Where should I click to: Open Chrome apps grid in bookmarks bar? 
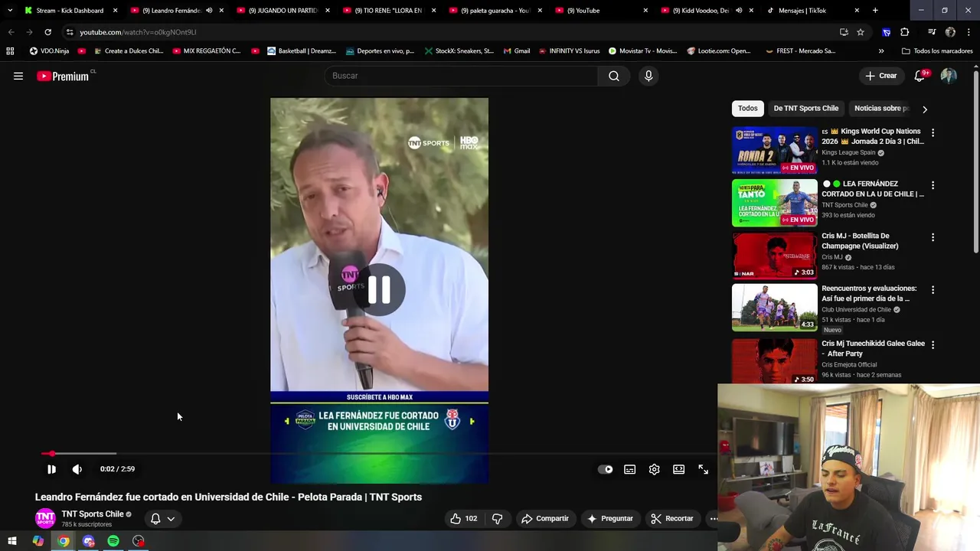pos(10,51)
